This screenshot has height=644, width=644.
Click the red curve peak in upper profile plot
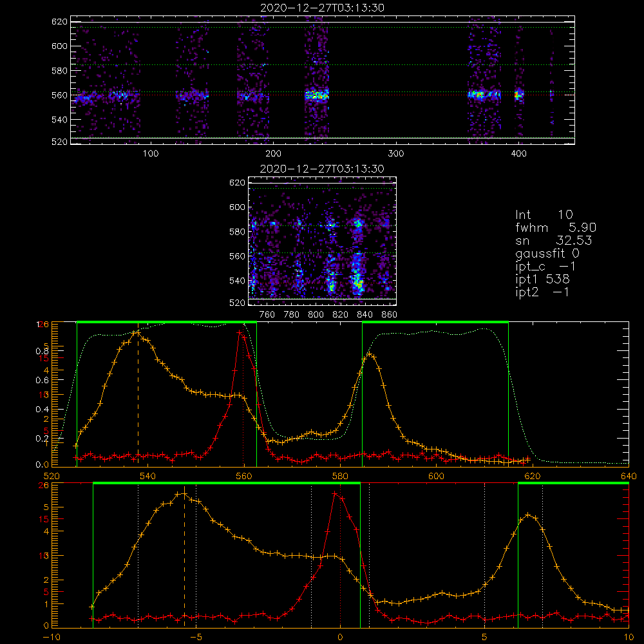pyautogui.click(x=240, y=332)
